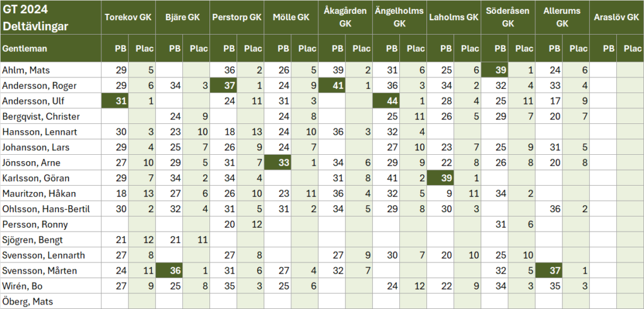Image resolution: width=644 pixels, height=309 pixels.
Task: Select the Perstorp GK header cell
Action: tap(236, 18)
